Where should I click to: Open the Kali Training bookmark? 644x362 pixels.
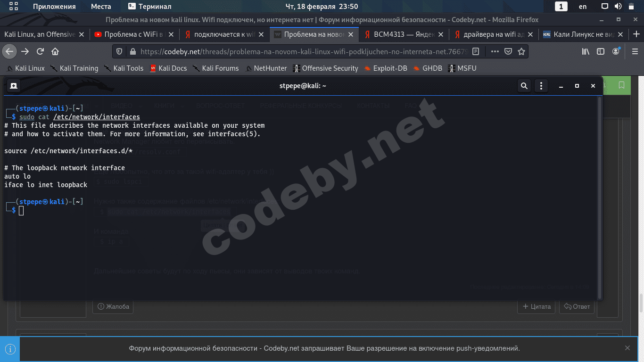pos(74,68)
